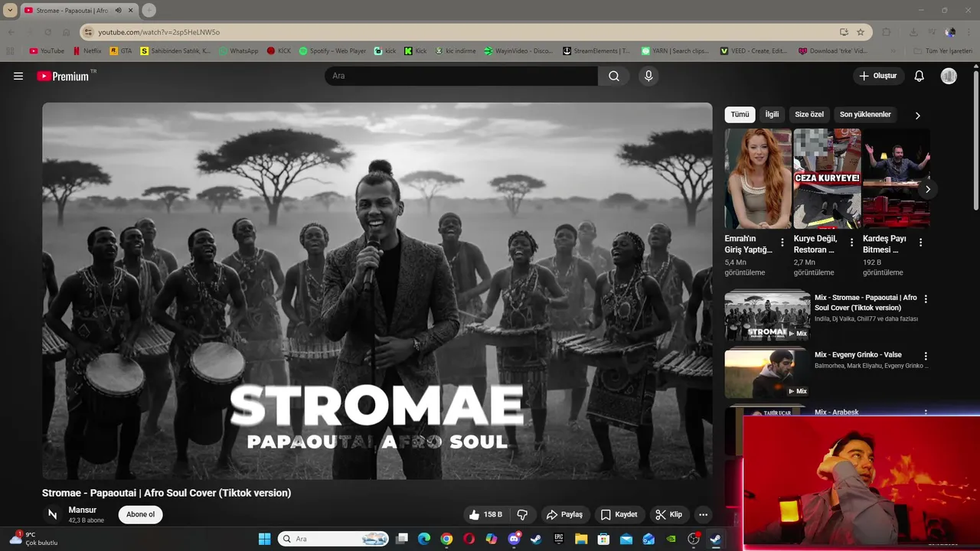Viewport: 980px width, 551px height.
Task: Click the Paylaş share button
Action: pos(564,514)
